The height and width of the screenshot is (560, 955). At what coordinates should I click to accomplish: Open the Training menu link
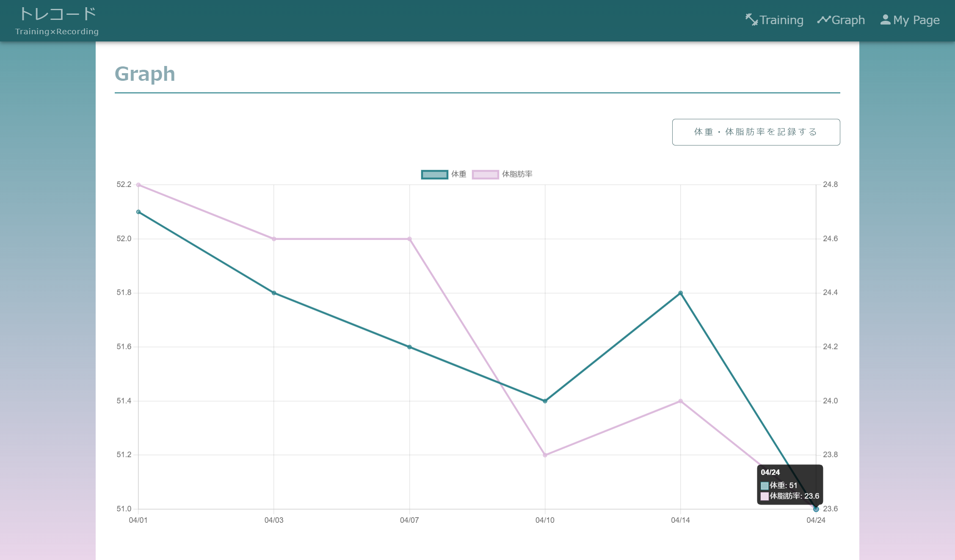(x=781, y=20)
